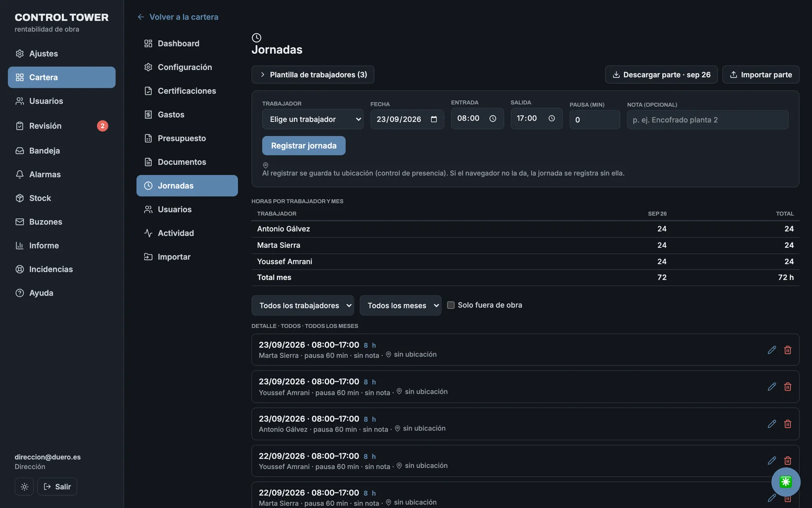
Task: Open Actividad tab
Action: tap(187, 233)
